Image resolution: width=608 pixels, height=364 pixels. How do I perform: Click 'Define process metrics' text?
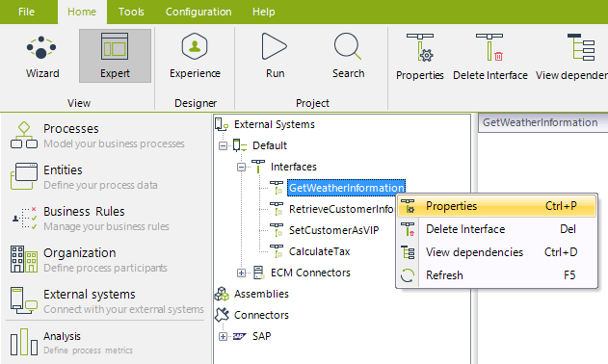click(88, 351)
